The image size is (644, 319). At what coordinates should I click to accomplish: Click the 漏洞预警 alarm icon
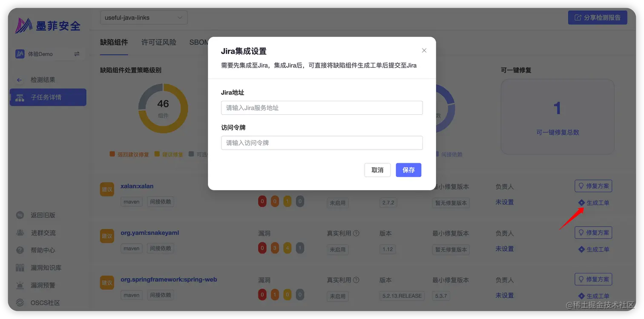[x=20, y=285]
